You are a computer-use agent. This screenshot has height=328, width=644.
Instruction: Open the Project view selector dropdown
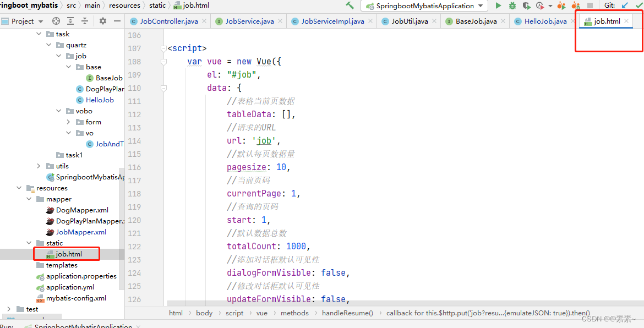[39, 21]
